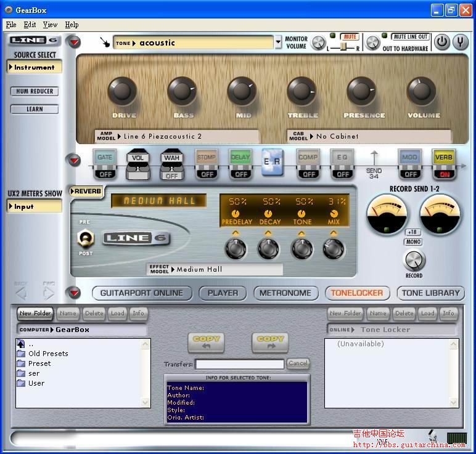Click the SEND 3-4 arrow icon
Viewport: 476px width, 454px height.
click(x=374, y=158)
